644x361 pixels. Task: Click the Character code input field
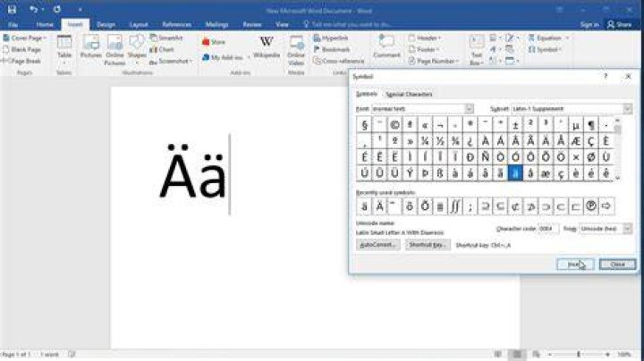click(548, 229)
